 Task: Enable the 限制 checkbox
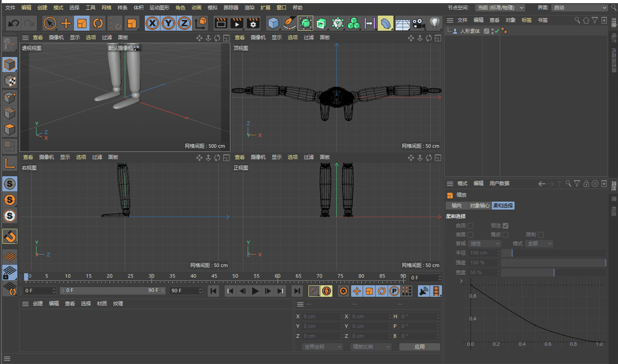point(540,235)
